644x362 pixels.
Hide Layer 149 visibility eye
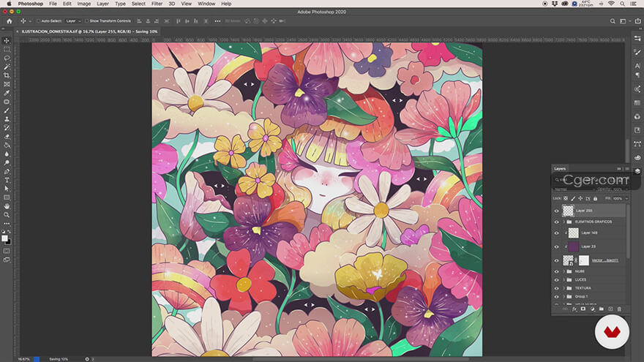tap(556, 233)
